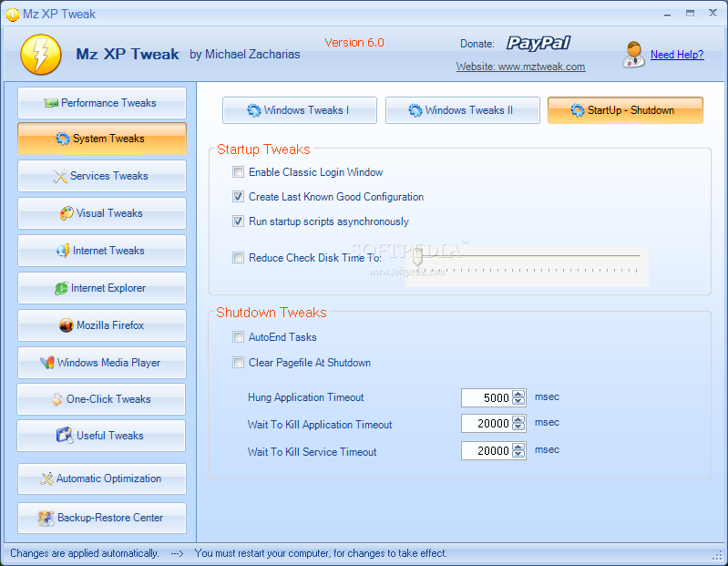The height and width of the screenshot is (566, 728).
Task: Click the help person icon
Action: pyautogui.click(x=634, y=55)
